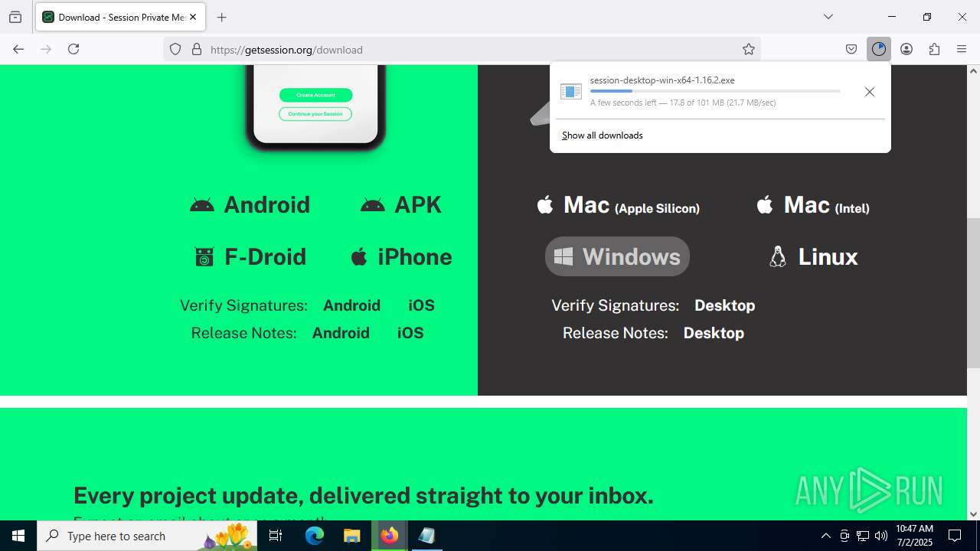Download Session for Android
The height and width of the screenshot is (551, 980).
click(x=250, y=204)
